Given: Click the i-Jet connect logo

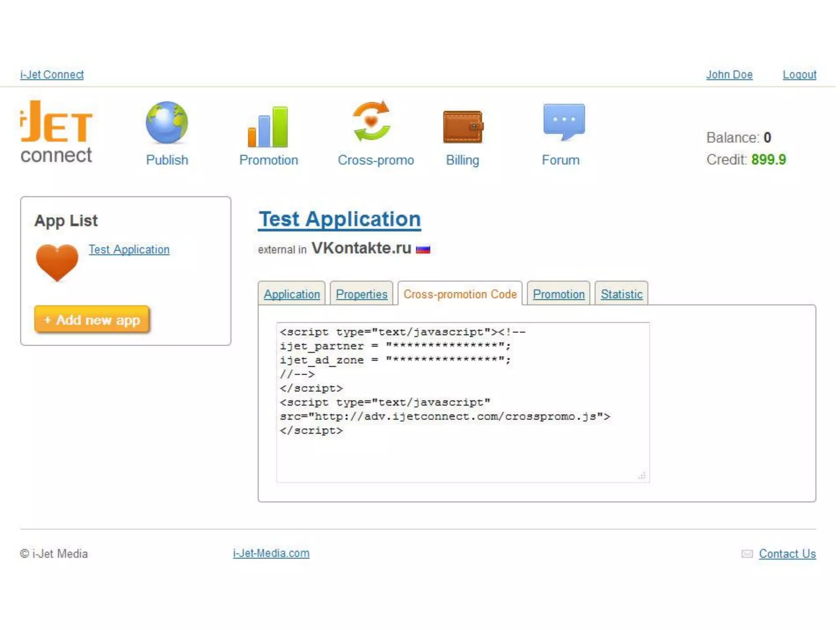Looking at the screenshot, I should (x=57, y=132).
